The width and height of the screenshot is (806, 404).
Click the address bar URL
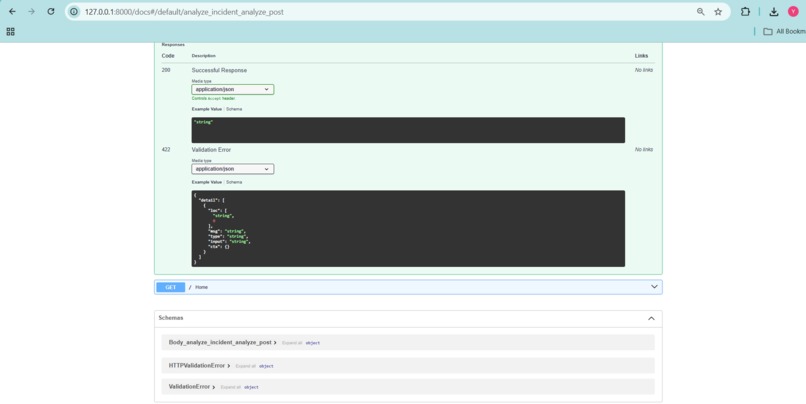click(x=184, y=12)
